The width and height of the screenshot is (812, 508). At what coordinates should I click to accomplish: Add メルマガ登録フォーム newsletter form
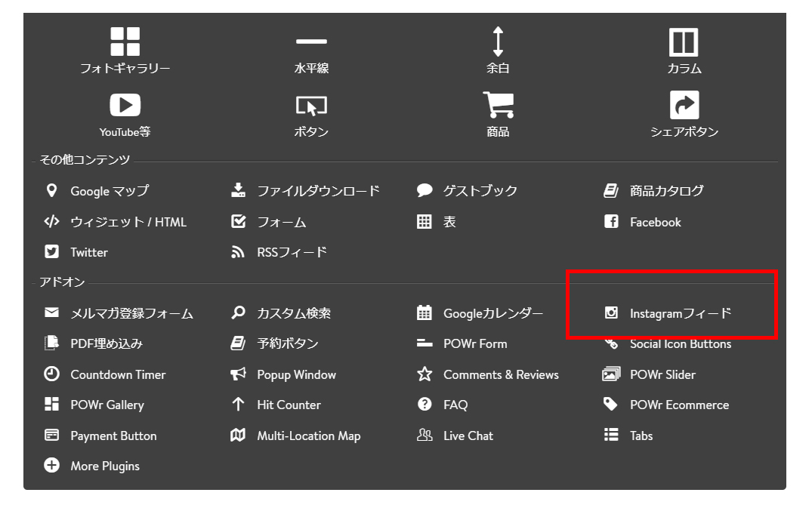tap(131, 313)
